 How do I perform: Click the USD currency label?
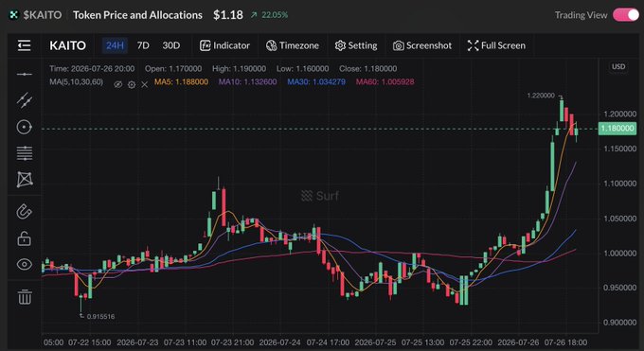(618, 67)
